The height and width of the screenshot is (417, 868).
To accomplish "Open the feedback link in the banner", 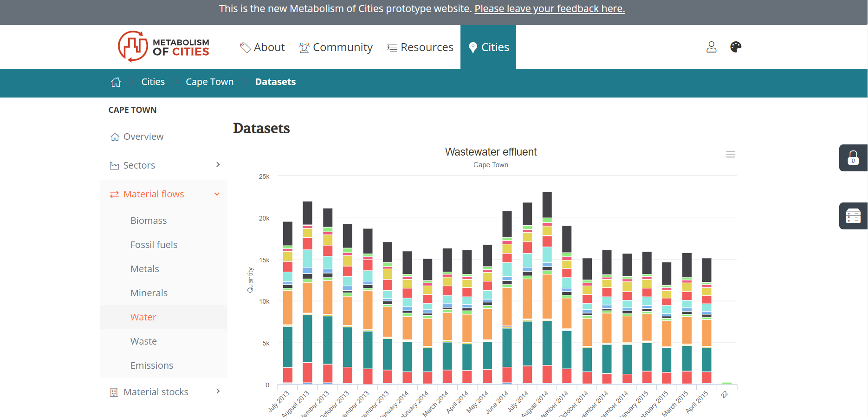I will coord(550,9).
